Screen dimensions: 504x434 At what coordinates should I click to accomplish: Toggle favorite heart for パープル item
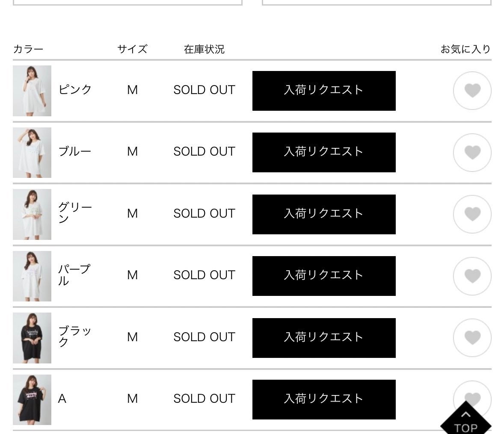coord(472,276)
